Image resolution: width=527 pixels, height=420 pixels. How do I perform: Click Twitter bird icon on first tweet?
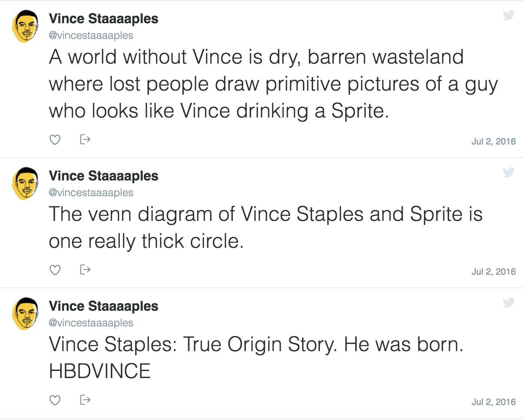(509, 15)
